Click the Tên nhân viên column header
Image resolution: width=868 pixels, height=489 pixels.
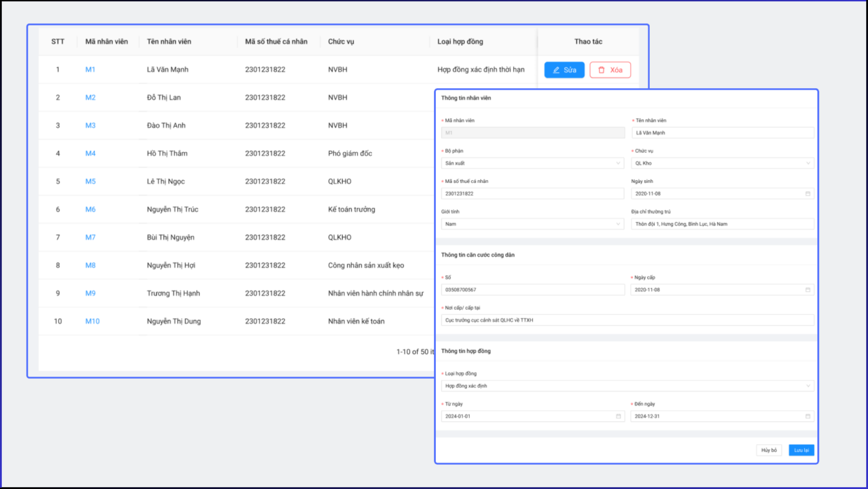point(169,42)
